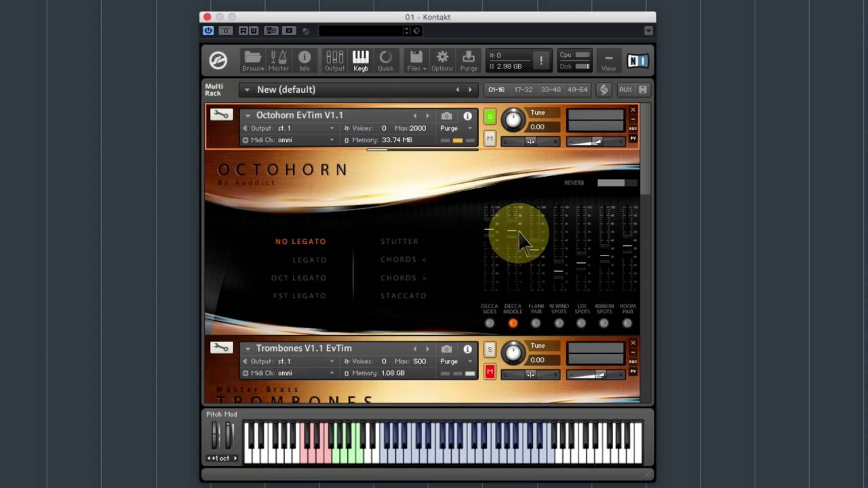Viewport: 868px width, 488px height.
Task: Click the panic exclamation button
Action: click(x=540, y=61)
